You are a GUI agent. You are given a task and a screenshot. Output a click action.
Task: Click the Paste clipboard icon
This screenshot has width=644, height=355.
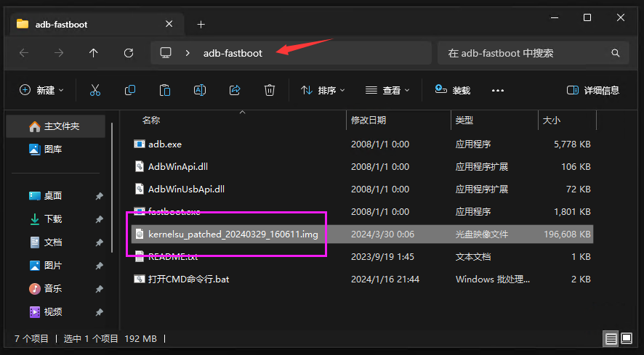(x=165, y=90)
